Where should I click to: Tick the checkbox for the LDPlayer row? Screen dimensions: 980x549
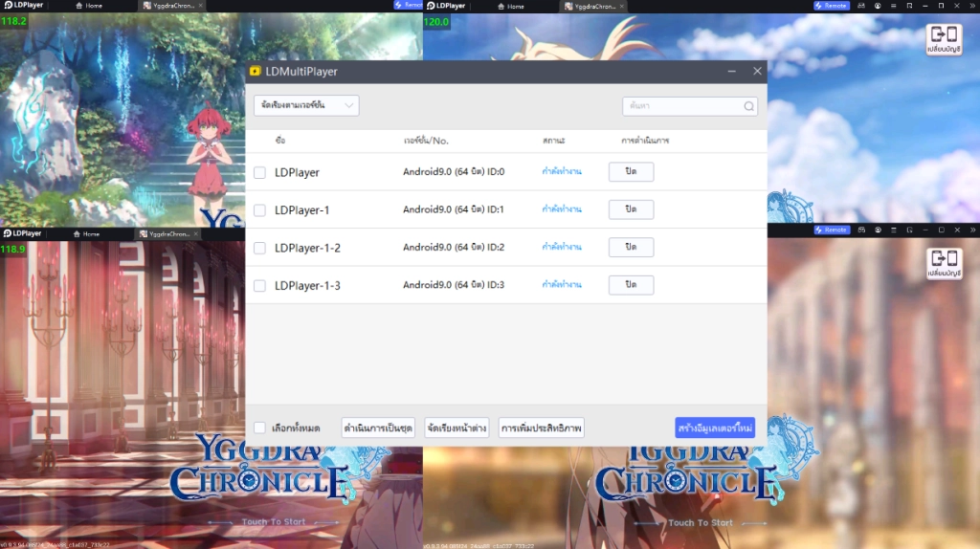259,172
